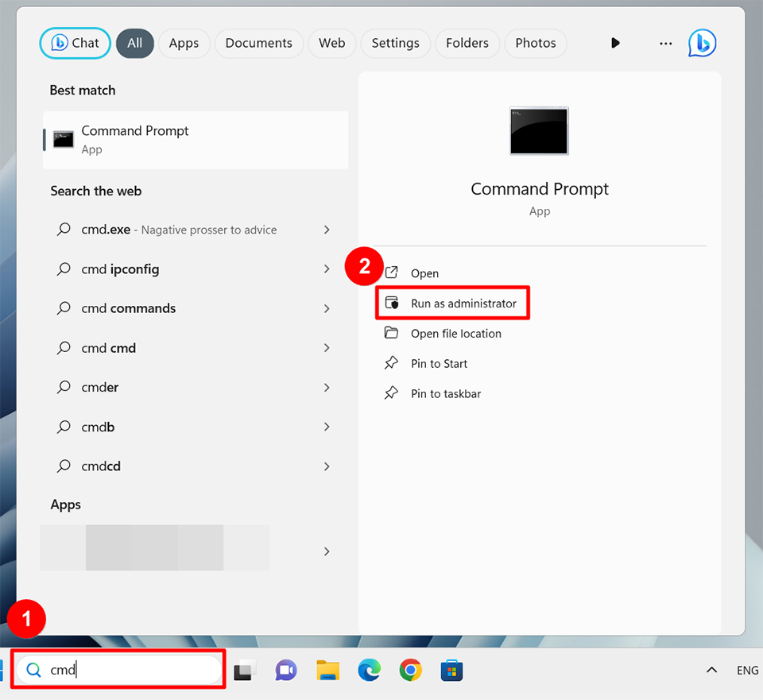The image size is (763, 700).
Task: Run Command Prompt as administrator
Action: click(452, 304)
